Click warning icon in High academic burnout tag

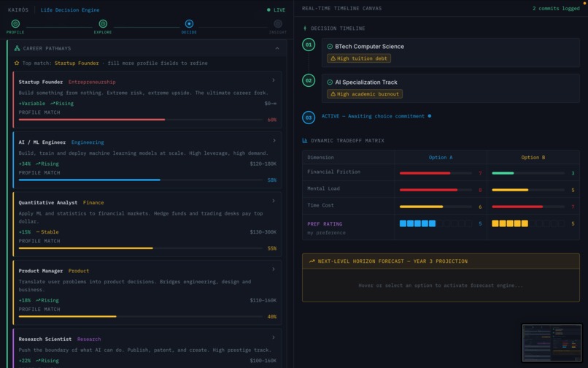333,94
